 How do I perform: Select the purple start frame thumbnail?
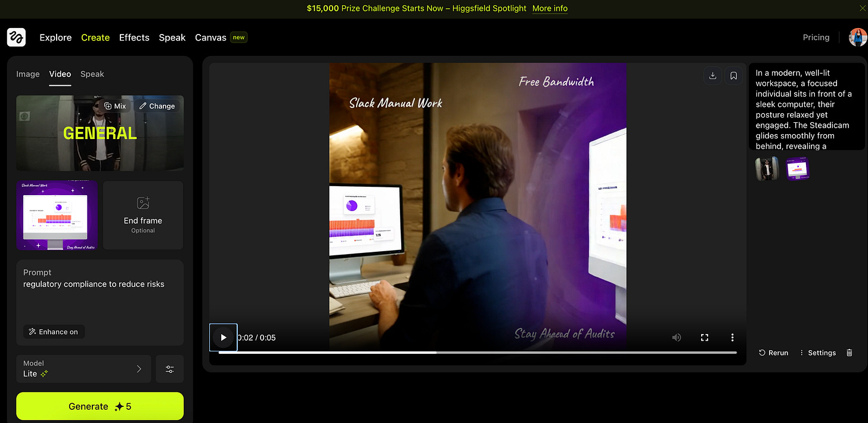(57, 215)
